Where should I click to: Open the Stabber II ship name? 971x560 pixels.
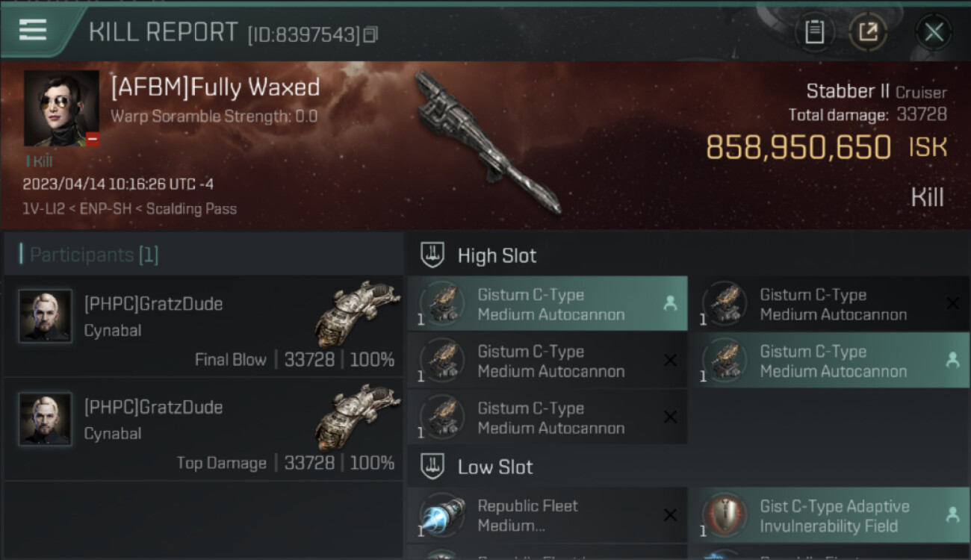pos(848,92)
